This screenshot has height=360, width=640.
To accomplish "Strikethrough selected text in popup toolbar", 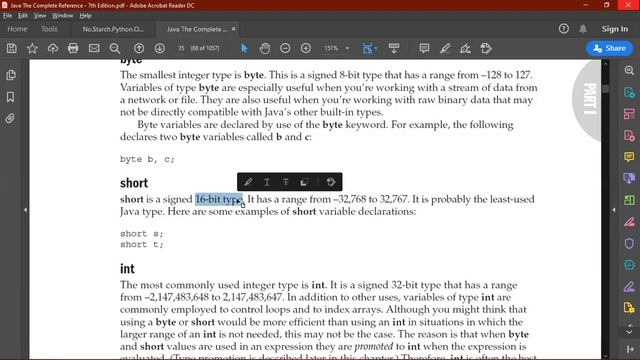I will click(x=286, y=182).
